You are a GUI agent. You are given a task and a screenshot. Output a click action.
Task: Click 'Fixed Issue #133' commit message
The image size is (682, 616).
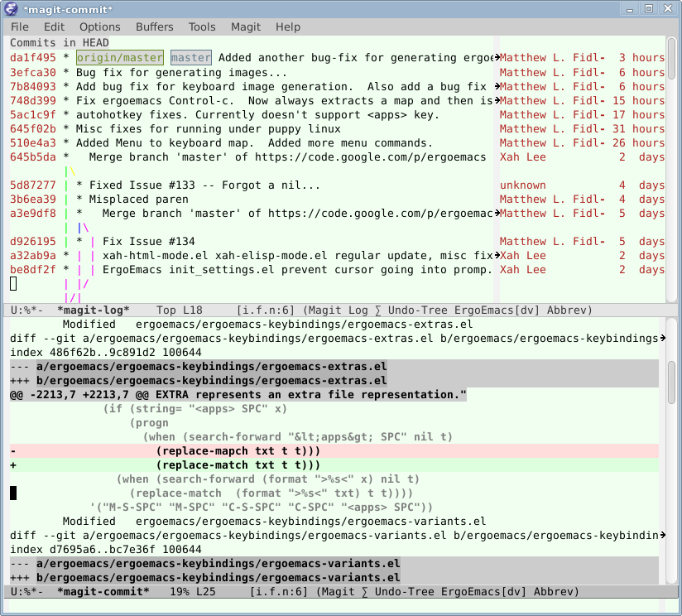point(204,185)
